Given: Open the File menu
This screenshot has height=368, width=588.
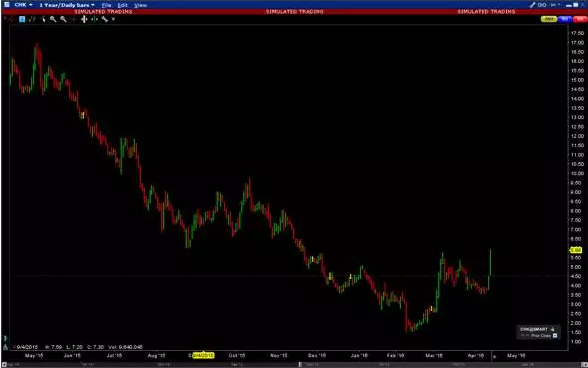Looking at the screenshot, I should (x=106, y=5).
